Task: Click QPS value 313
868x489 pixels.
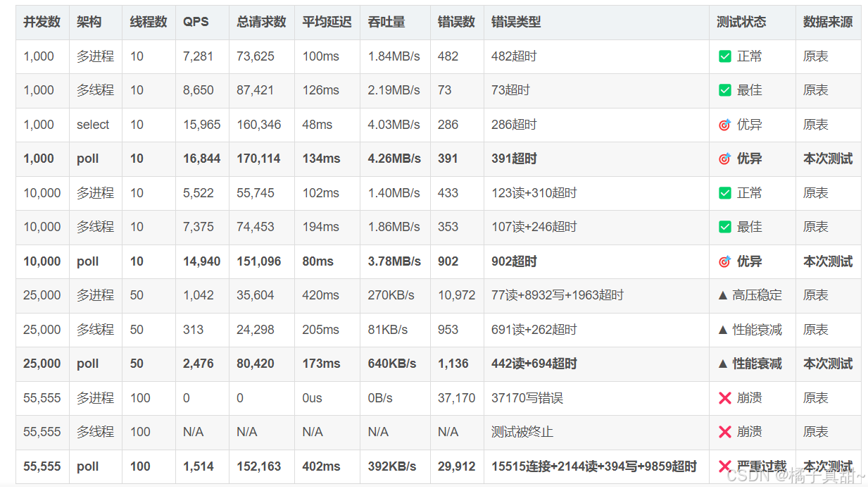Action: coord(193,330)
